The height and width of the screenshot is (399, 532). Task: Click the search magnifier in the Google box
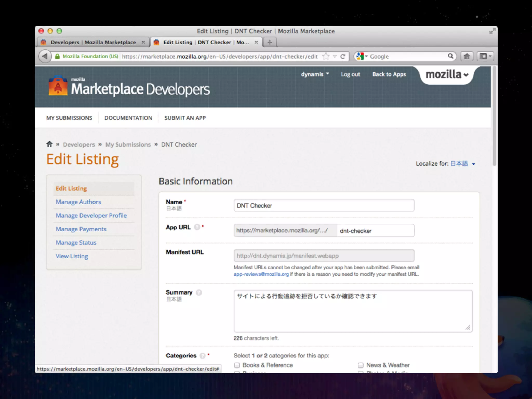450,56
